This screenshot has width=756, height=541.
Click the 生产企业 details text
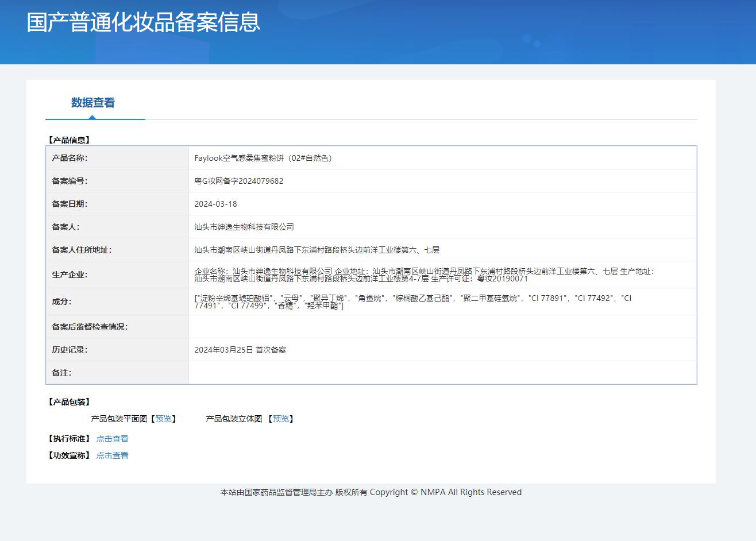pos(424,275)
